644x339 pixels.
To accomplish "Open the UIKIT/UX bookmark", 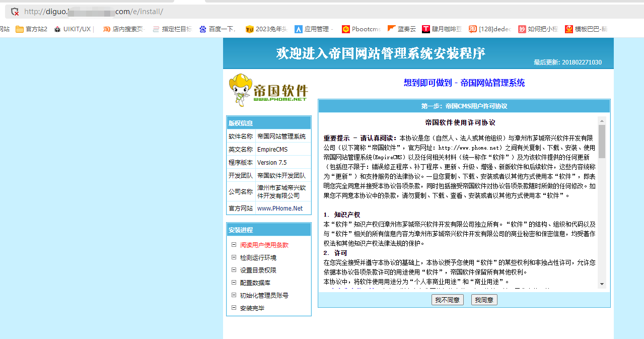I will pyautogui.click(x=73, y=29).
